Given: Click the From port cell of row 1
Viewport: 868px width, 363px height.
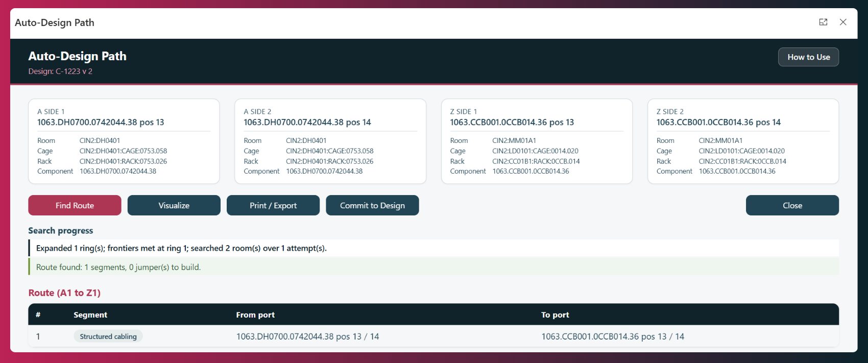Looking at the screenshot, I should tap(307, 336).
